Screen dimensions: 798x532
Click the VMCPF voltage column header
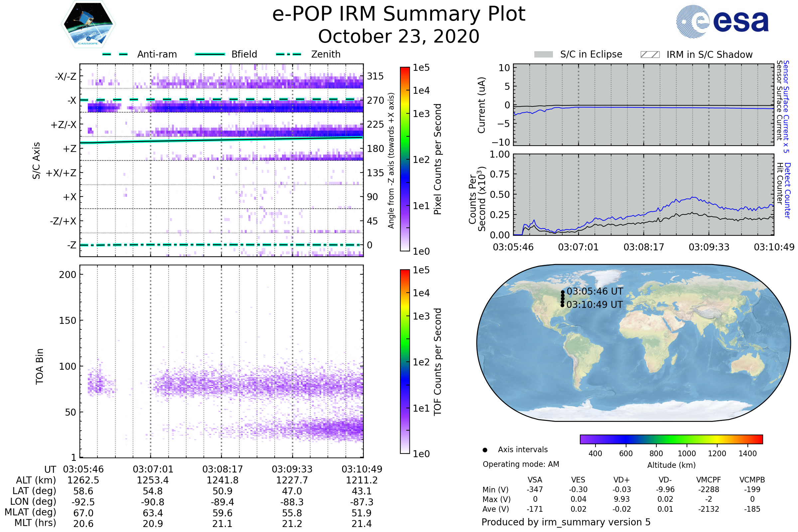pos(709,480)
